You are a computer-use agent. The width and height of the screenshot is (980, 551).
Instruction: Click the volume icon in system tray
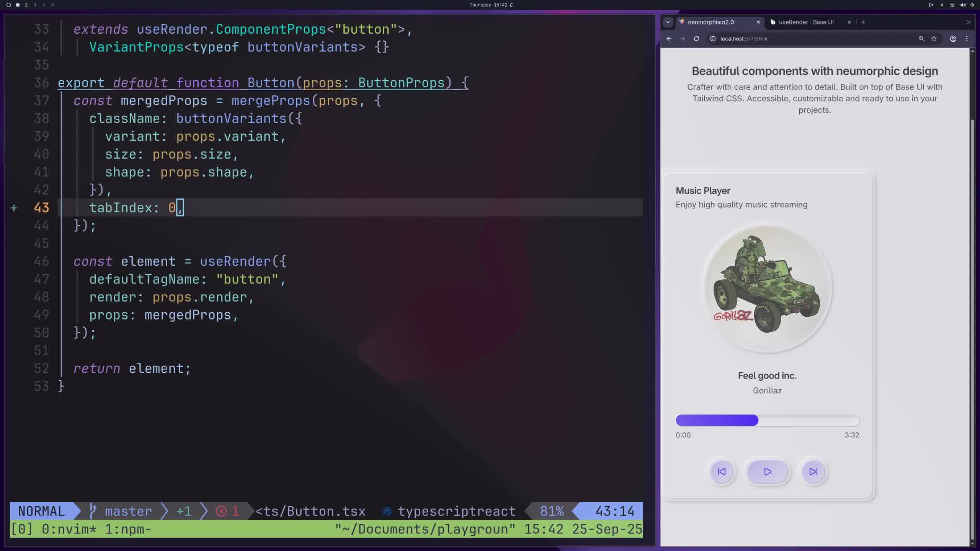coord(963,5)
